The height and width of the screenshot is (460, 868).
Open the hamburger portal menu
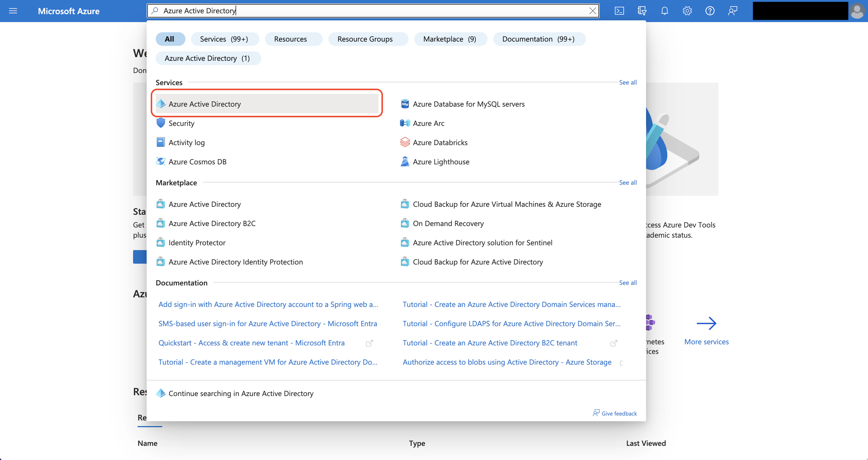13,11
